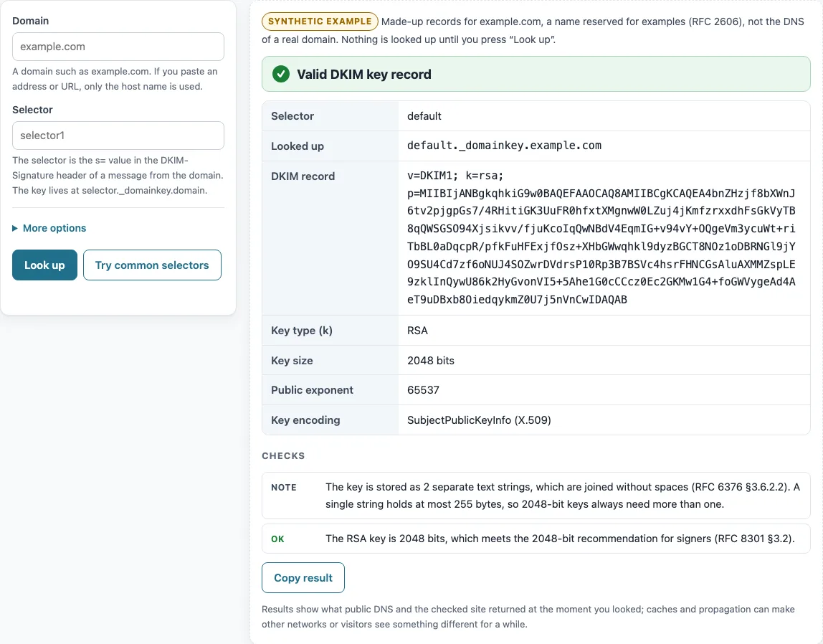The image size is (823, 644).
Task: Click the 'Selector' label above the selector1 field
Action: click(x=32, y=110)
